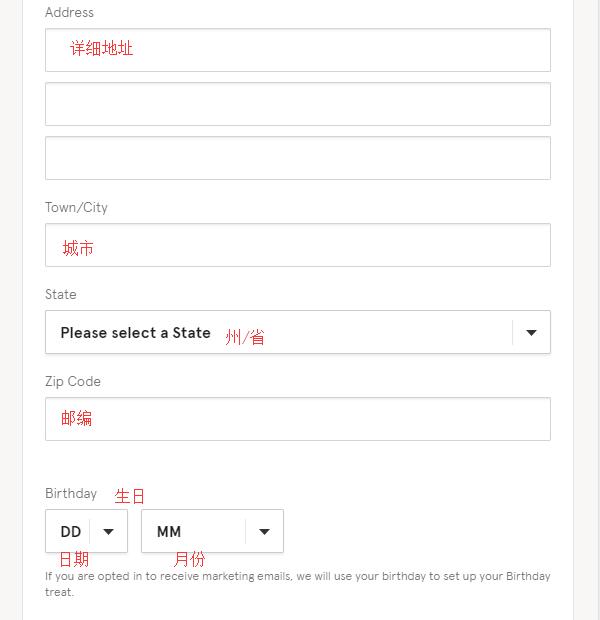600x620 pixels.
Task: Click into the Town/City text field
Action: [x=298, y=245]
